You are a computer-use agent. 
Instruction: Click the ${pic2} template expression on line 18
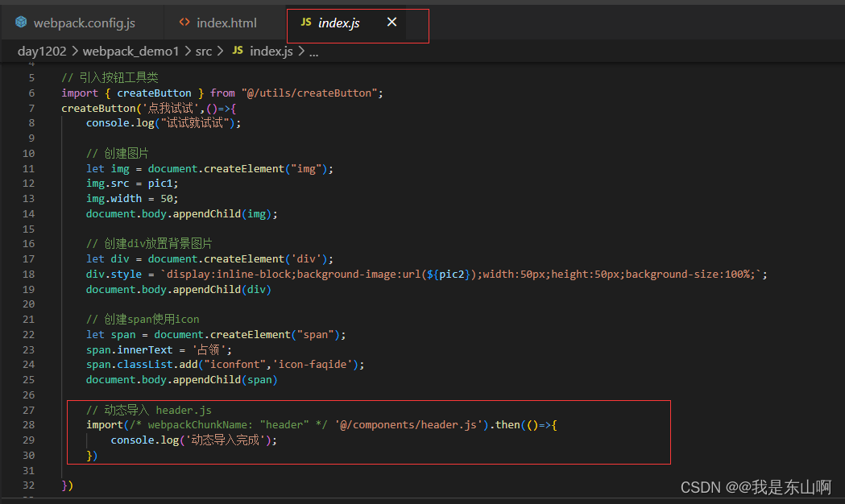(x=449, y=274)
